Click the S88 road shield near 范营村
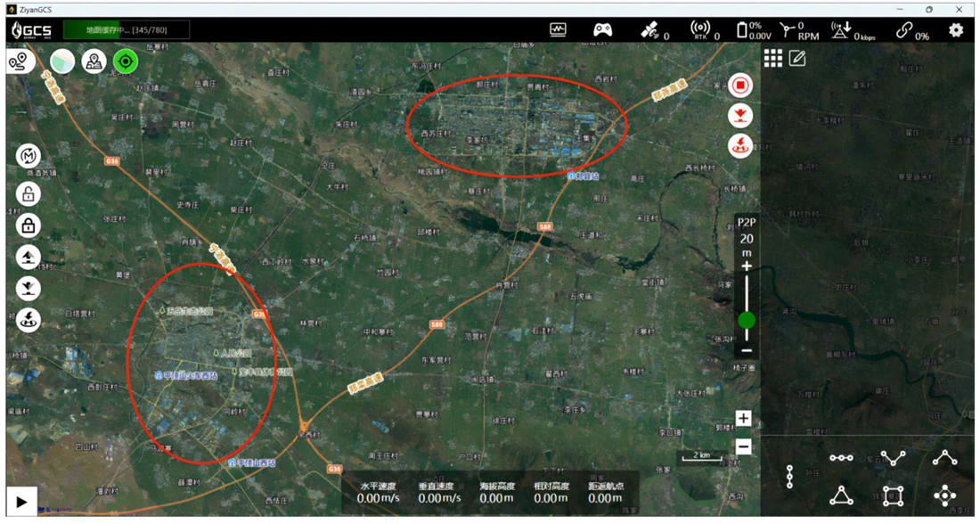Image resolution: width=980 pixels, height=524 pixels. coord(437,324)
